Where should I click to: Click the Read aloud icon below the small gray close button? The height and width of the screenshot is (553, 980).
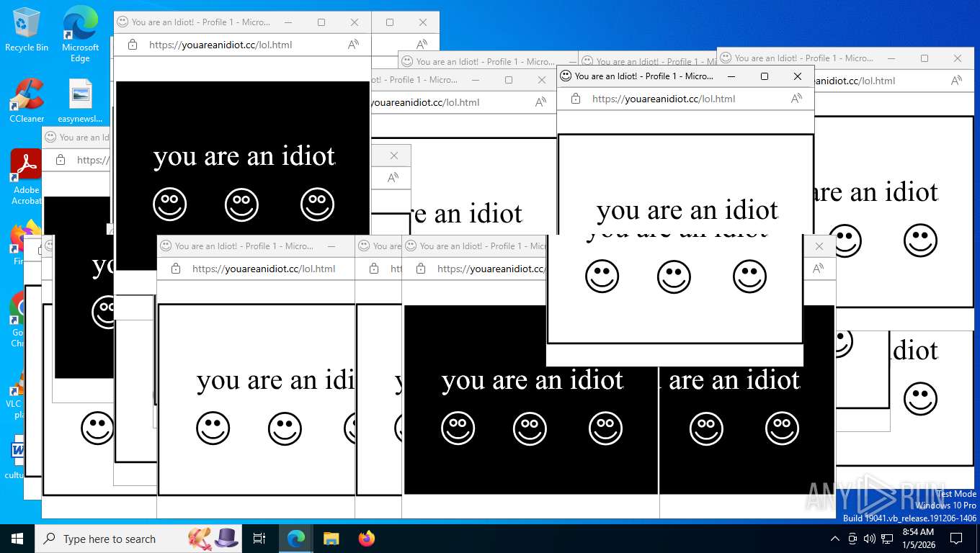point(393,178)
